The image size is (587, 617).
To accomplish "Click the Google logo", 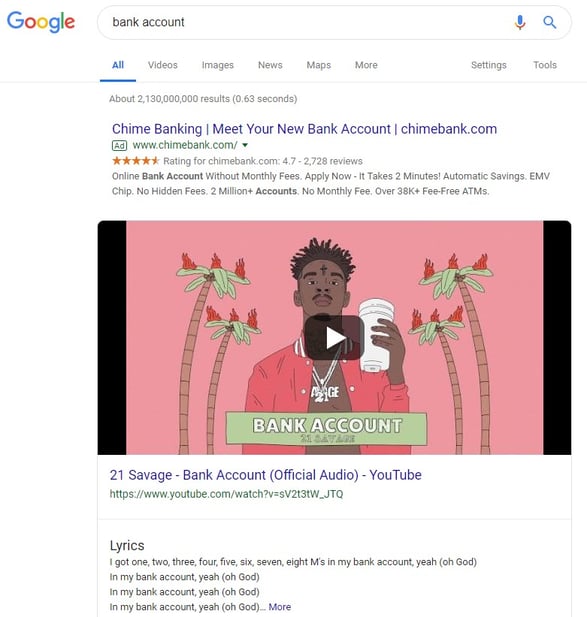I will tap(41, 22).
